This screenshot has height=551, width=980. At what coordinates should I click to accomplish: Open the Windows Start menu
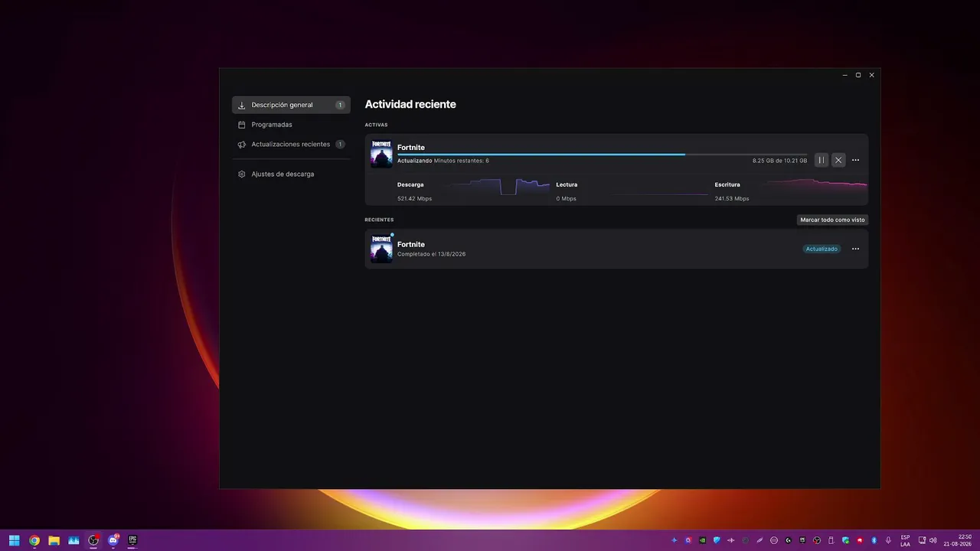coord(14,540)
